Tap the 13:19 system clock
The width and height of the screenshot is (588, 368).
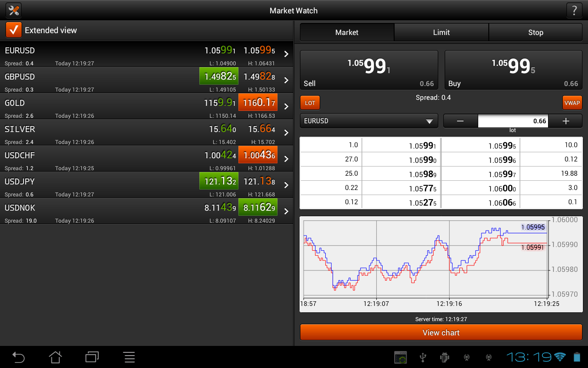529,357
